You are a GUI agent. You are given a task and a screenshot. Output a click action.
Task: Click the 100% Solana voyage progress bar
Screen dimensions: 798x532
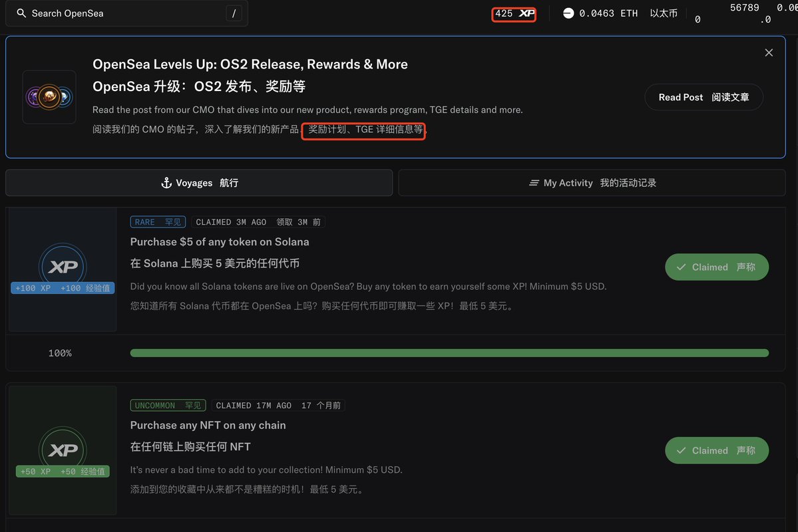(x=449, y=353)
